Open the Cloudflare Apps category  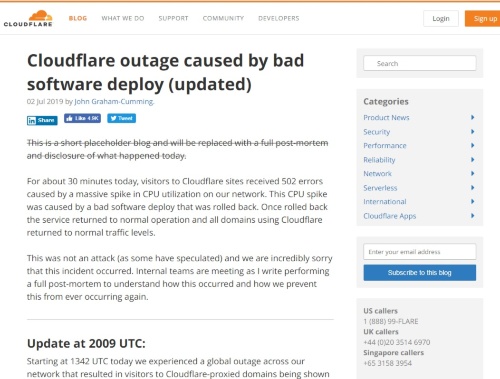tap(390, 216)
